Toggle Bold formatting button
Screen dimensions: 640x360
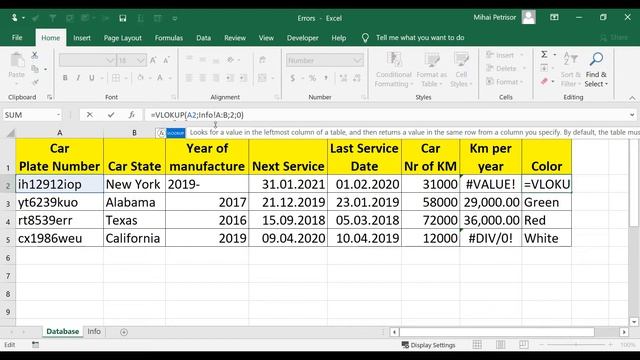[65, 78]
